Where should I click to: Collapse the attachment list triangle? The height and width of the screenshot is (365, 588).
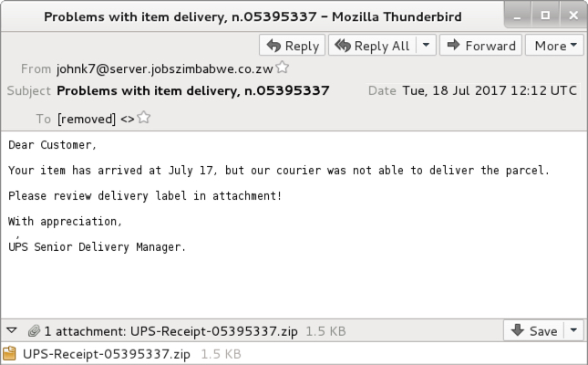[x=12, y=330]
